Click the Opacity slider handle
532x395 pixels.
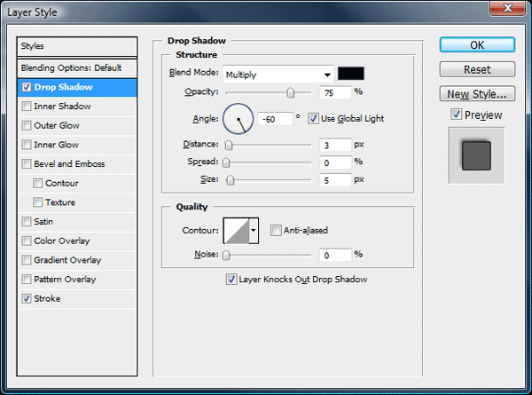pyautogui.click(x=291, y=92)
